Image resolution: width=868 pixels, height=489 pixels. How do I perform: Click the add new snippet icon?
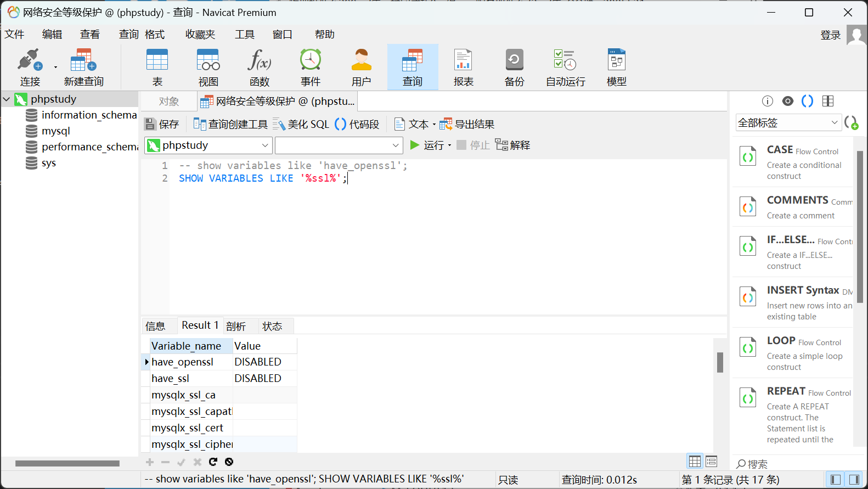pos(852,123)
